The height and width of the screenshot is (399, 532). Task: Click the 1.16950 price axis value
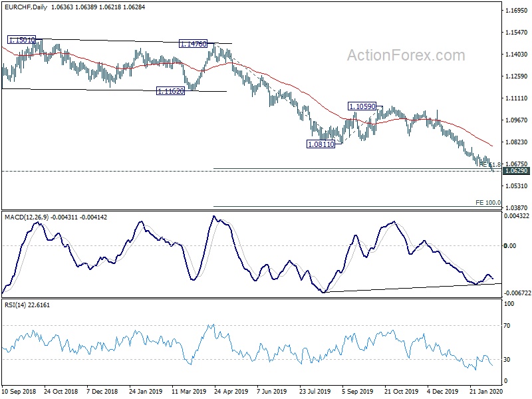pyautogui.click(x=517, y=11)
